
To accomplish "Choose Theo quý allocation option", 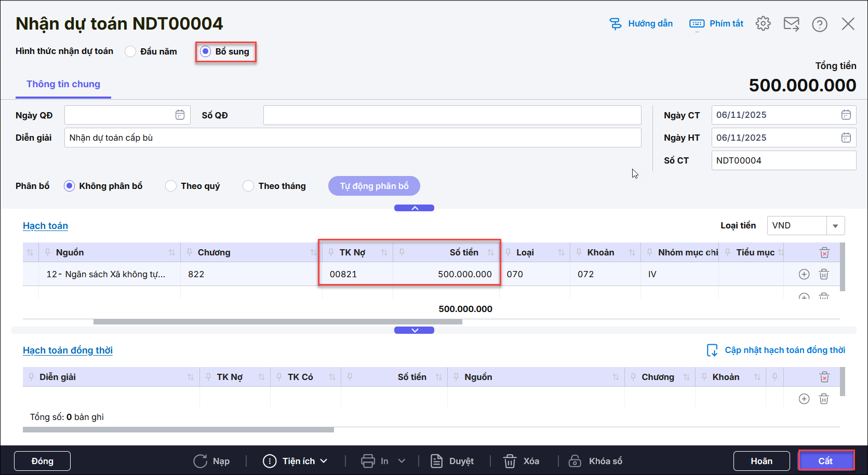I will [171, 186].
